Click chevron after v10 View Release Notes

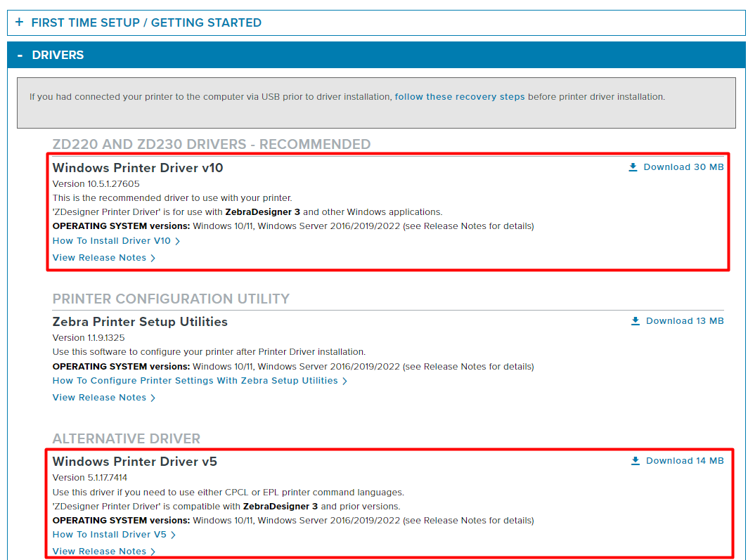pyautogui.click(x=153, y=258)
